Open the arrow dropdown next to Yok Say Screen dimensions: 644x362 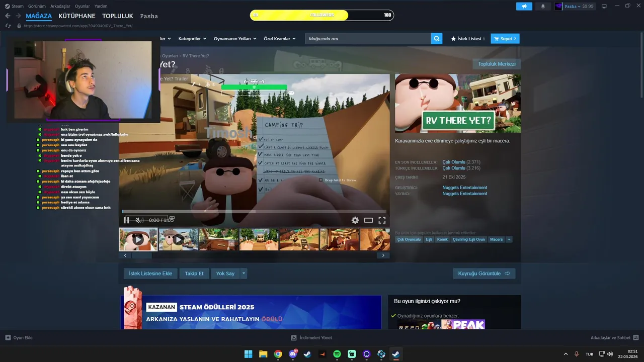244,274
